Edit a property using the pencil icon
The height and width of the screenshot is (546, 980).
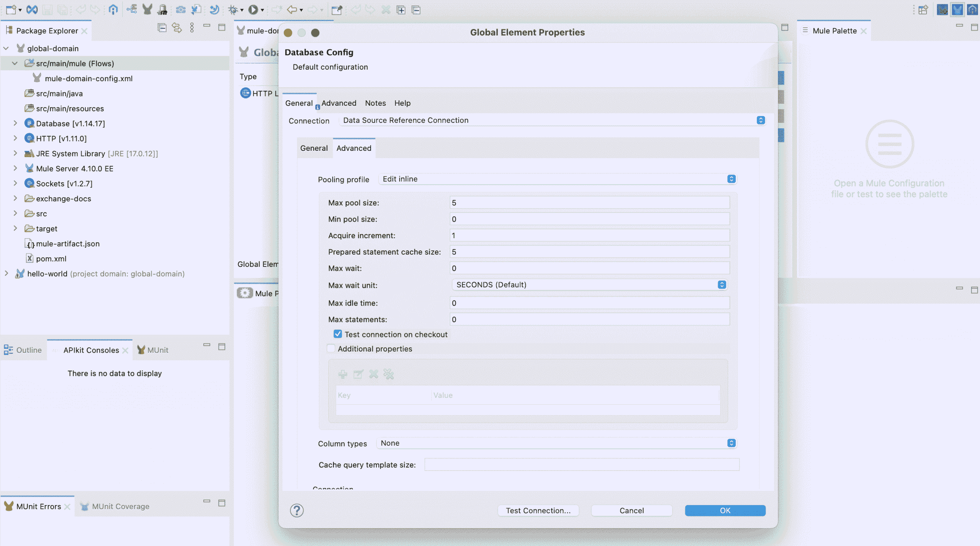[359, 374]
